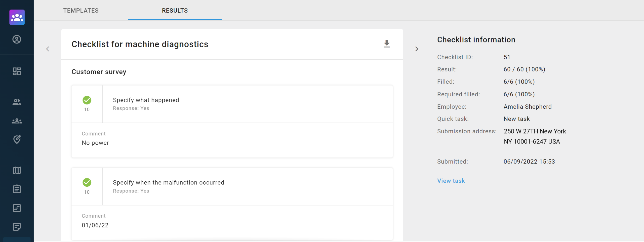Image resolution: width=644 pixels, height=242 pixels.
Task: Click the 'No power' comment text
Action: pyautogui.click(x=95, y=143)
